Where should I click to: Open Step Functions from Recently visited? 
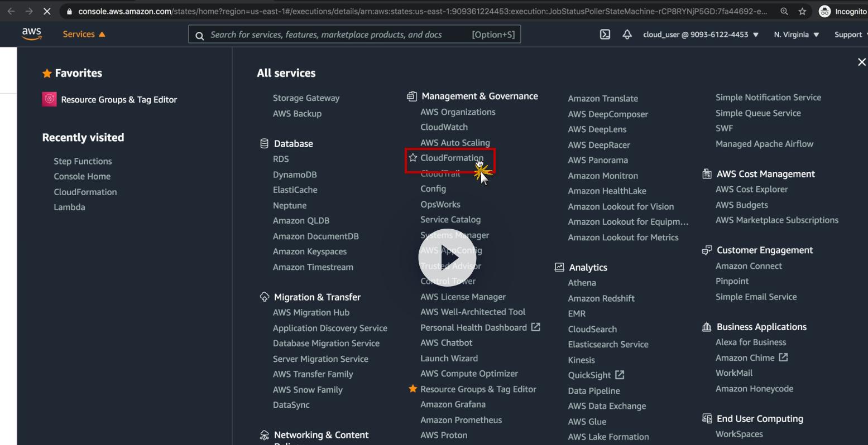click(83, 161)
